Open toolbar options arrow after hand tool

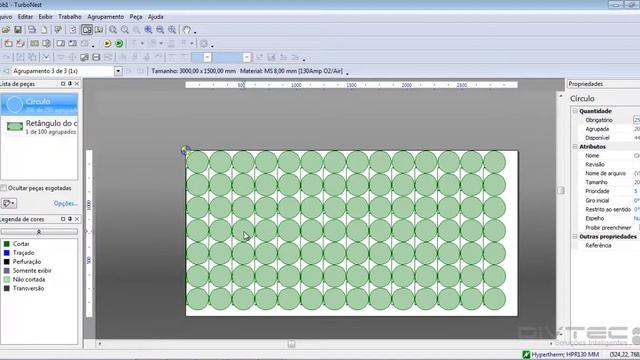pos(195,32)
